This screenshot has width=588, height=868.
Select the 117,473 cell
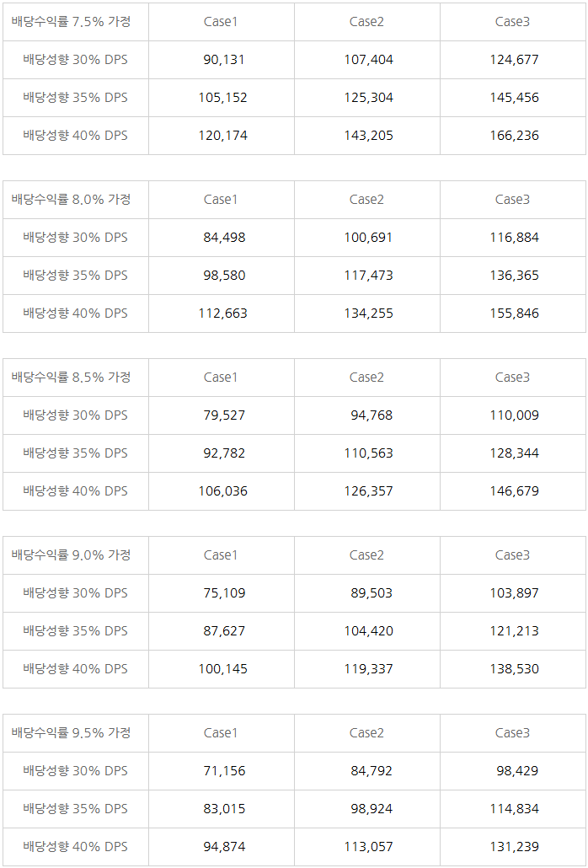coord(368,276)
